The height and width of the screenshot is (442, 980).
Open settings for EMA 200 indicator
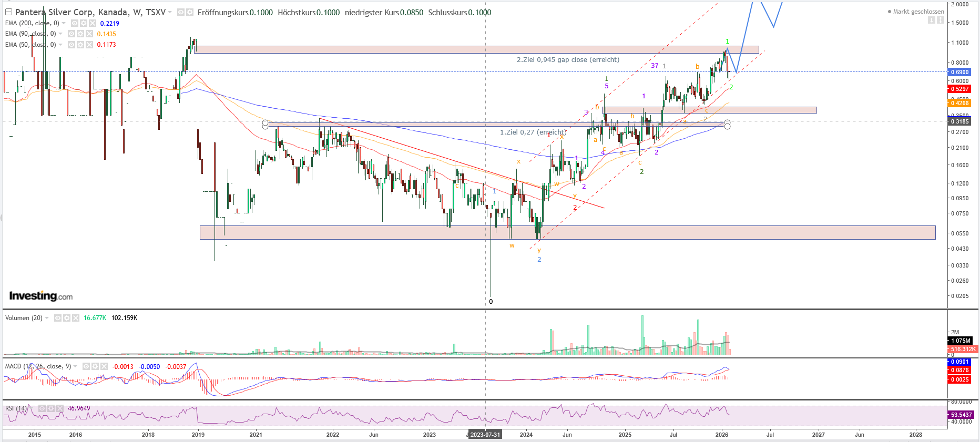click(84, 23)
